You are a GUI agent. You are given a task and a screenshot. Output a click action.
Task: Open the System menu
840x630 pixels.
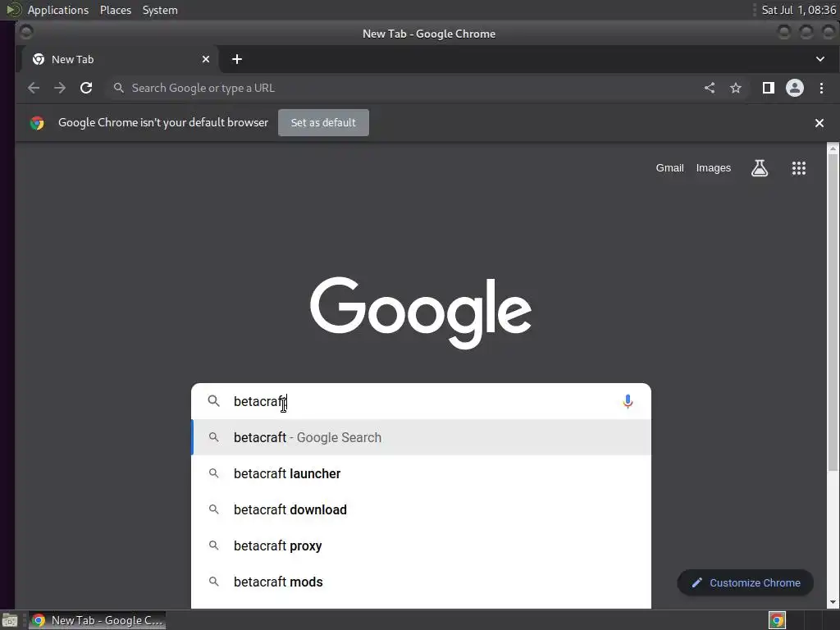[x=160, y=10]
